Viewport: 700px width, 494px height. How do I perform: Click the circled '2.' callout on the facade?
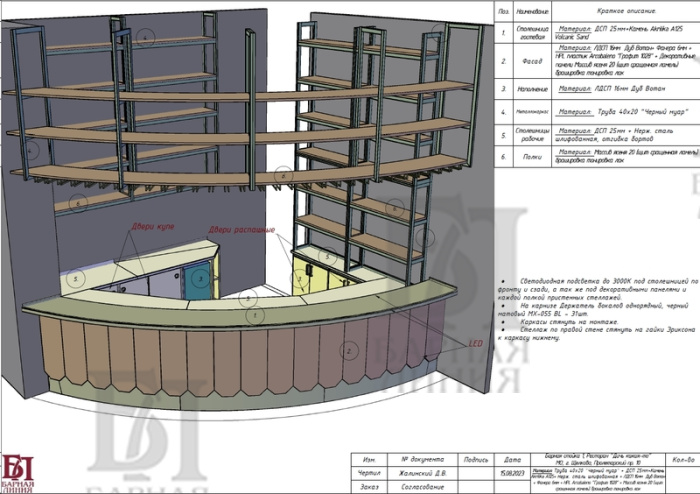tap(349, 351)
